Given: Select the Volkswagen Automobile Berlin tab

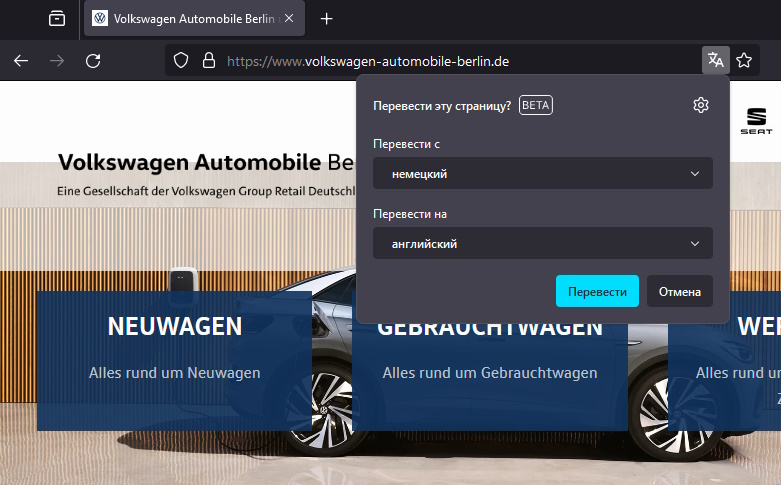Looking at the screenshot, I should [x=194, y=18].
